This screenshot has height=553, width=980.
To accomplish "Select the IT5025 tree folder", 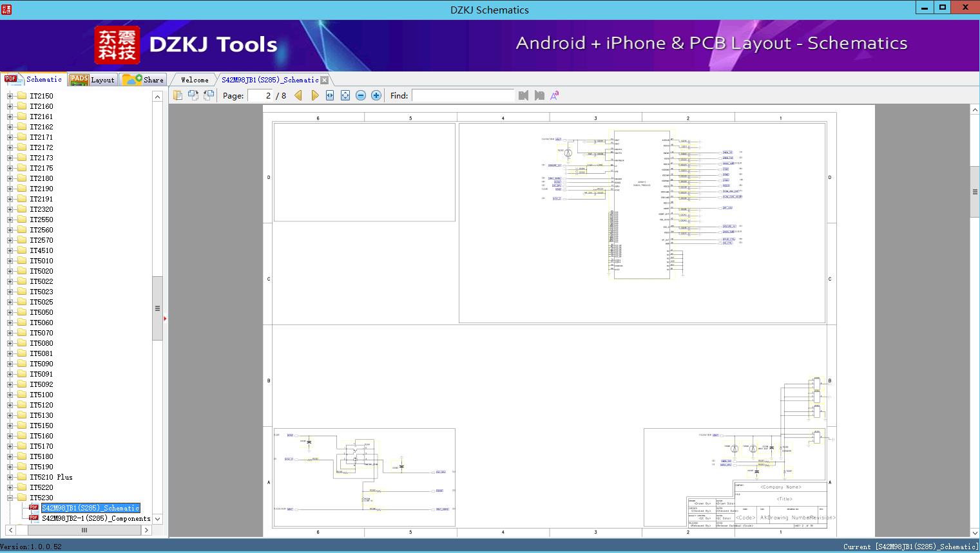I will pyautogui.click(x=41, y=302).
